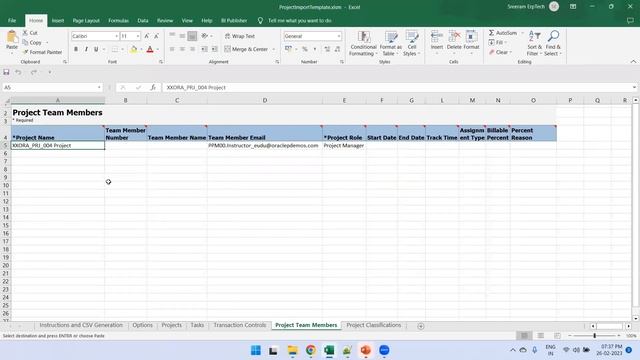This screenshot has width=640, height=360.
Task: Open the Projects sheet tab
Action: coord(171,325)
